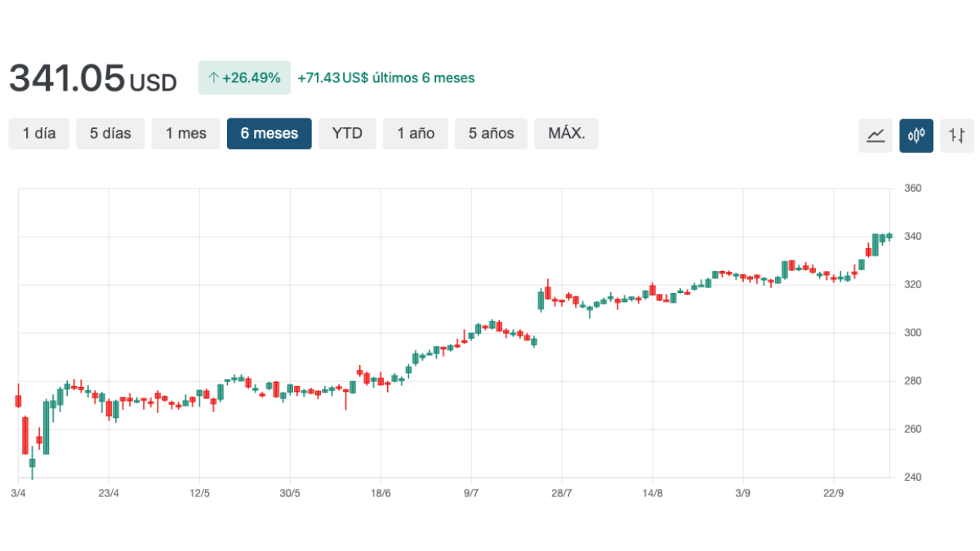The width and height of the screenshot is (980, 551).
Task: Select the 5 años time range
Action: 491,134
